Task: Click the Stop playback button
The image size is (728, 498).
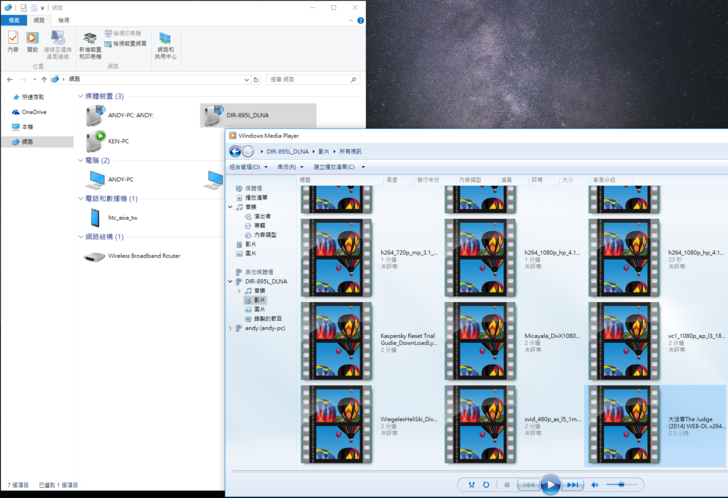Action: (x=507, y=485)
